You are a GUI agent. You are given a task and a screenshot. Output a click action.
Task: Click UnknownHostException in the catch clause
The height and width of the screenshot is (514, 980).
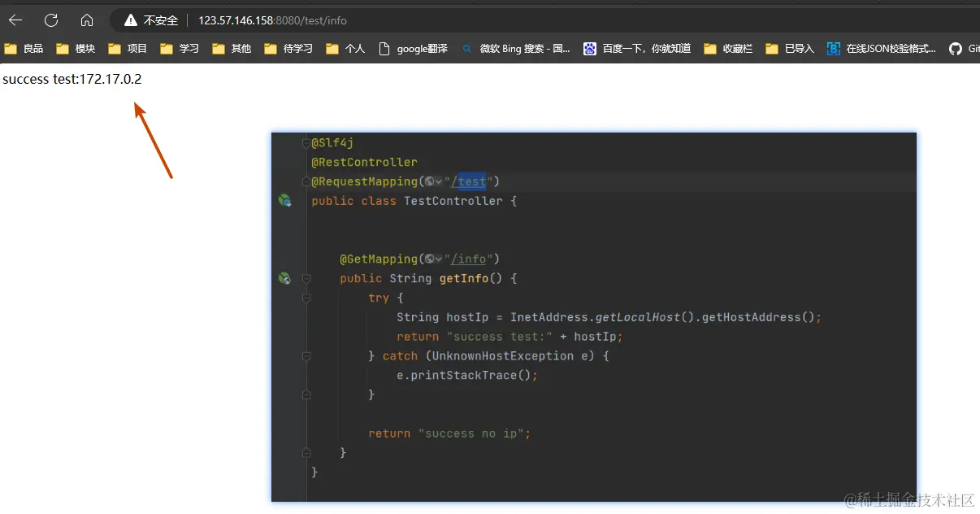(x=502, y=356)
